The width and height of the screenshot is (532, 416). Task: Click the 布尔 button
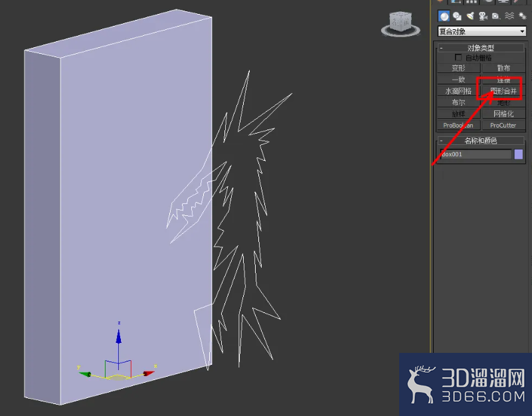click(458, 102)
